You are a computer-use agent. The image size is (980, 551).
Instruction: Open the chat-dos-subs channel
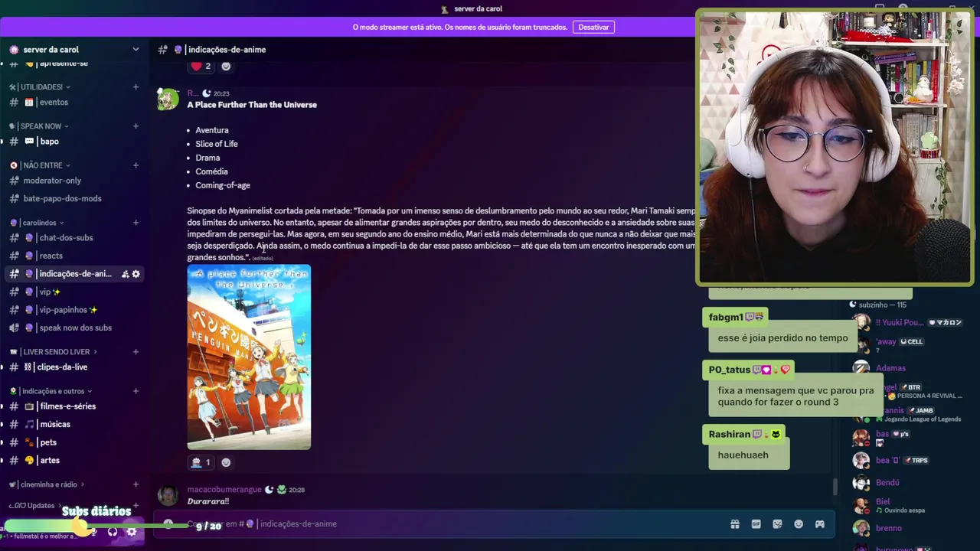(x=73, y=238)
